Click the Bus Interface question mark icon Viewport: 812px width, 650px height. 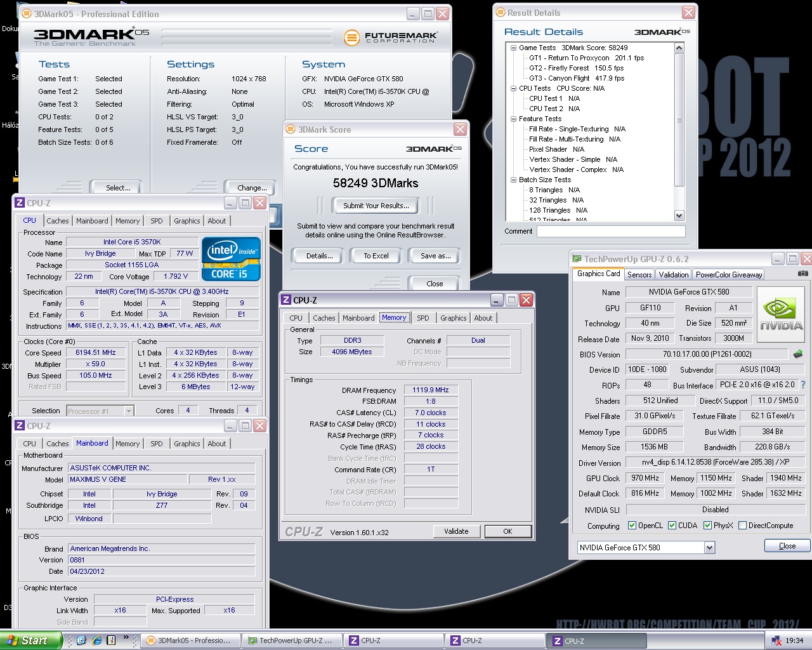coord(803,385)
